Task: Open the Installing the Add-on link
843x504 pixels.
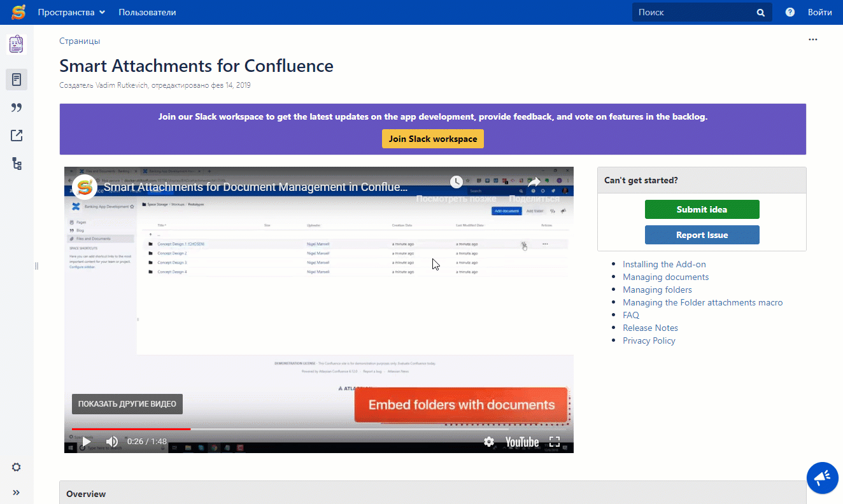Action: pos(664,264)
